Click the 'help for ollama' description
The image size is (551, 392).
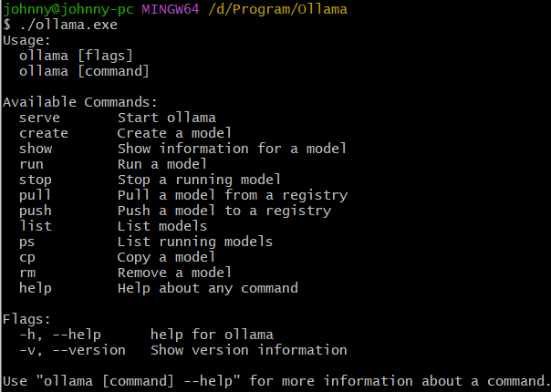pos(212,335)
